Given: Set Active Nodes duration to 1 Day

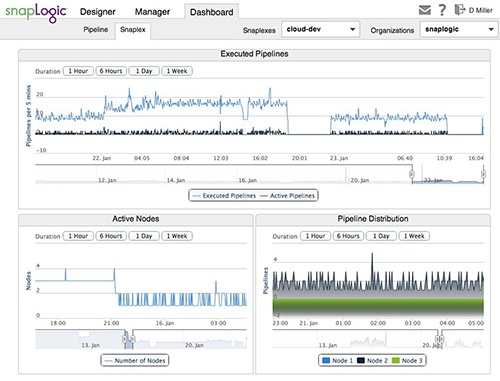Looking at the screenshot, I should click(x=144, y=236).
